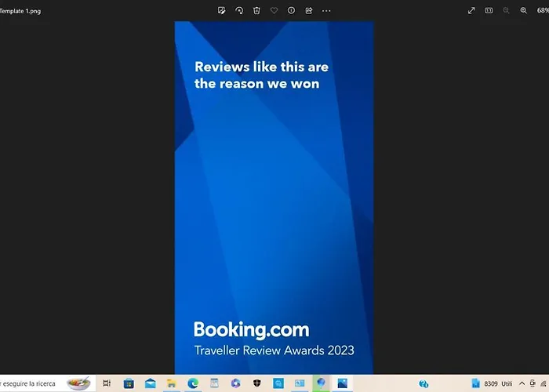Open Windows Security shield on the taskbar
Screen dimensions: 549x392
(x=257, y=383)
